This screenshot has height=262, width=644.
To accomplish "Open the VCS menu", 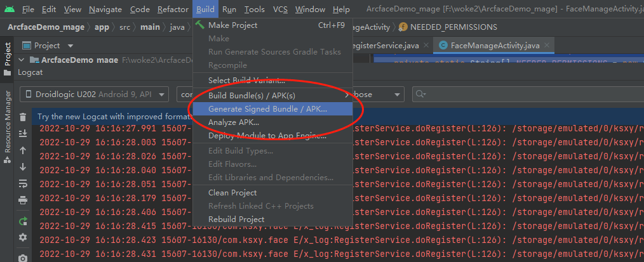I will click(280, 9).
